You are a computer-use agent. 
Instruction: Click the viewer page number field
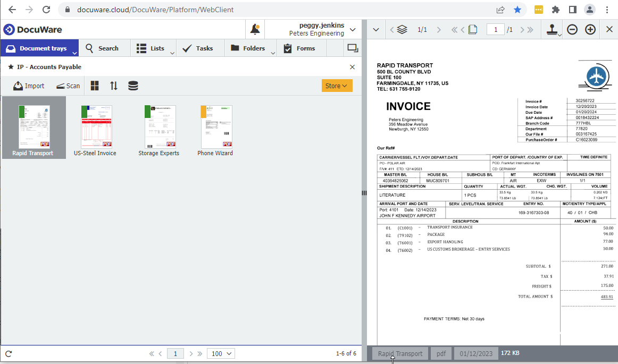pos(496,30)
